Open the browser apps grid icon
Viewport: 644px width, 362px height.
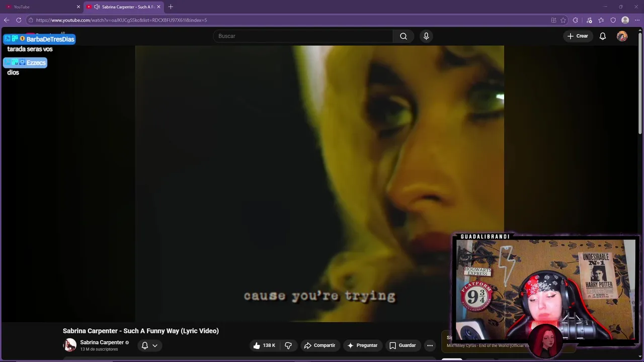[x=553, y=20]
